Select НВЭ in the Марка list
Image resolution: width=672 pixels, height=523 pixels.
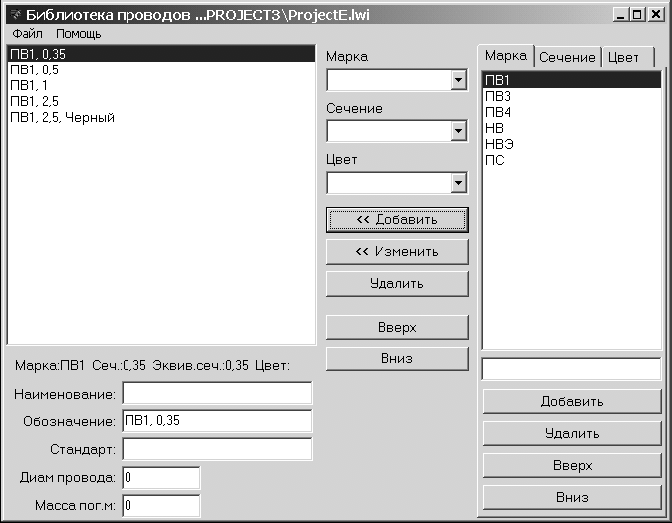pyautogui.click(x=572, y=144)
